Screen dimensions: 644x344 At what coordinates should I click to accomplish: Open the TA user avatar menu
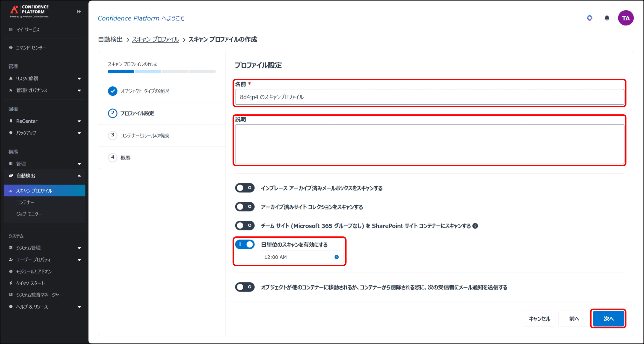click(625, 18)
